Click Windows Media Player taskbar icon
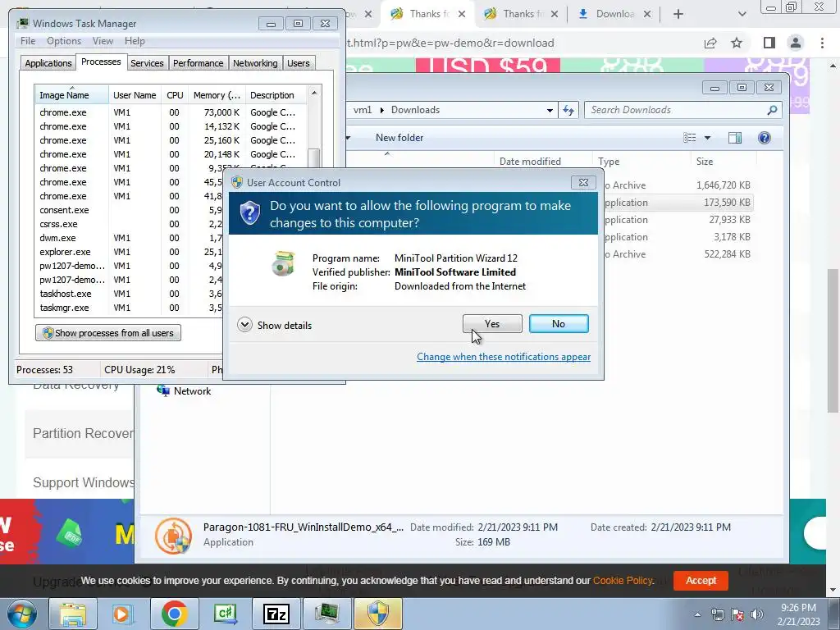 tap(122, 614)
